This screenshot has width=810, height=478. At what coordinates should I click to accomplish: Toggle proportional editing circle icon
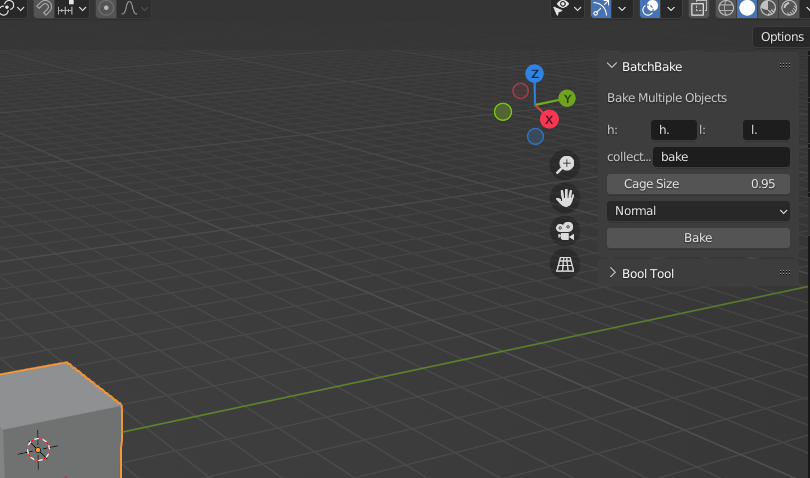pos(106,8)
